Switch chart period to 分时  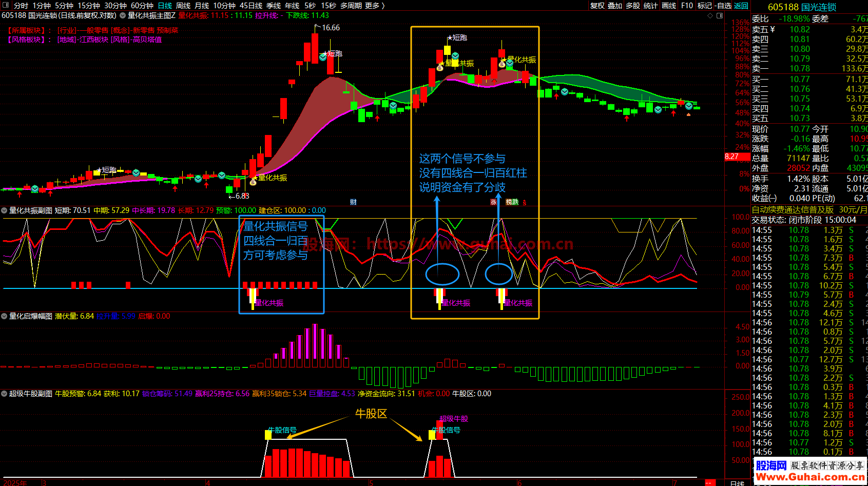pyautogui.click(x=21, y=6)
